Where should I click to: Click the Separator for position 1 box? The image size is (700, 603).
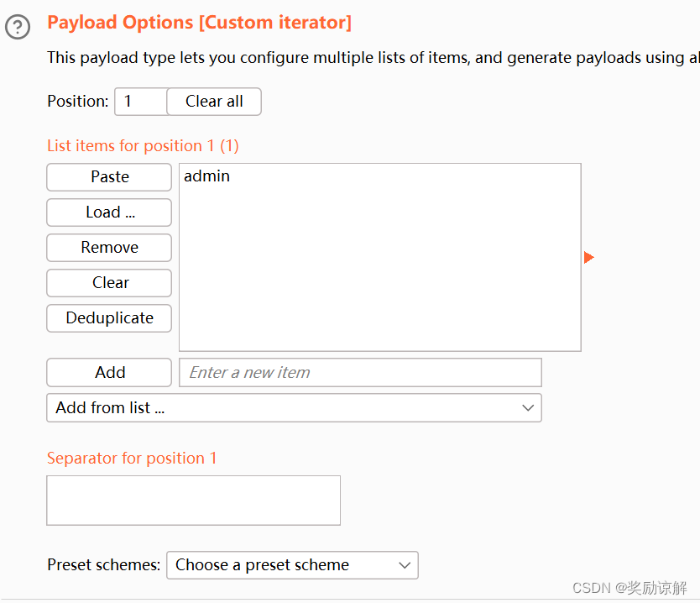pos(193,501)
